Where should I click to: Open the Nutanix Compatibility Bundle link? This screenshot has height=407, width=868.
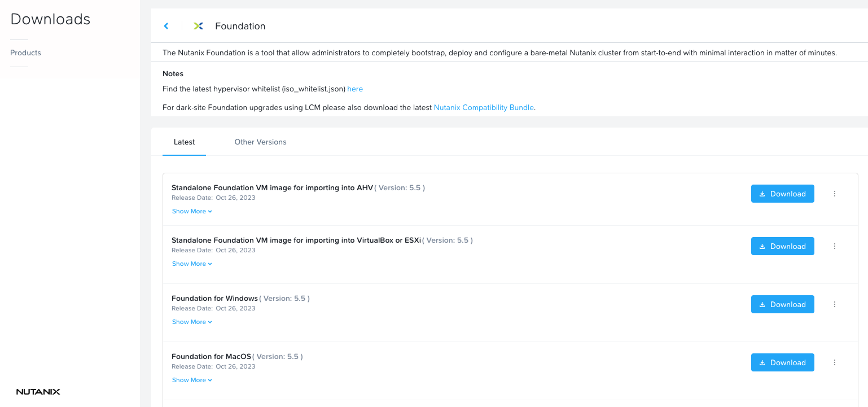click(x=484, y=107)
